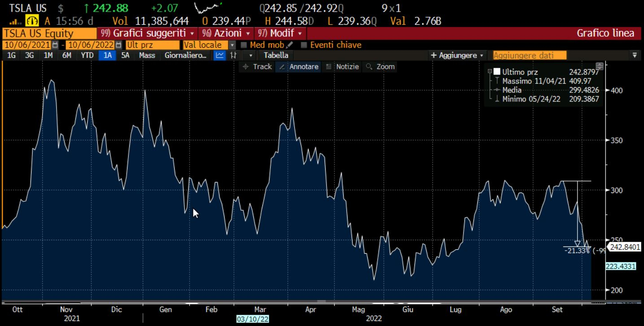
Task: Click the TSLA US Equity security field
Action: [x=49, y=33]
